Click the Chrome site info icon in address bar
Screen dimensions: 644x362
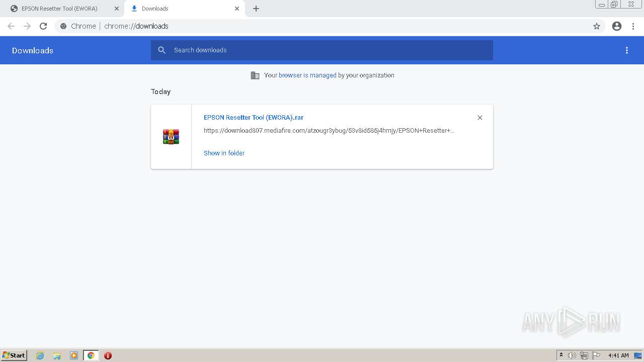click(63, 26)
